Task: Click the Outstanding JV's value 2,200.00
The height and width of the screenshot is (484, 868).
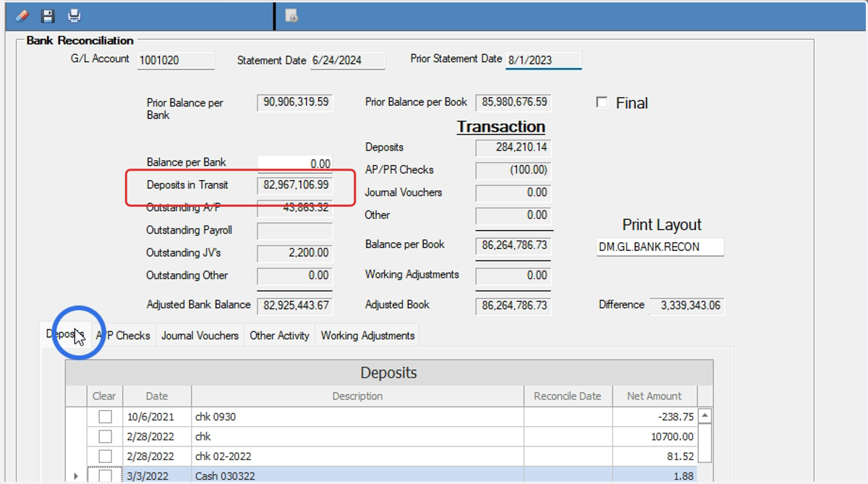Action: click(x=295, y=253)
